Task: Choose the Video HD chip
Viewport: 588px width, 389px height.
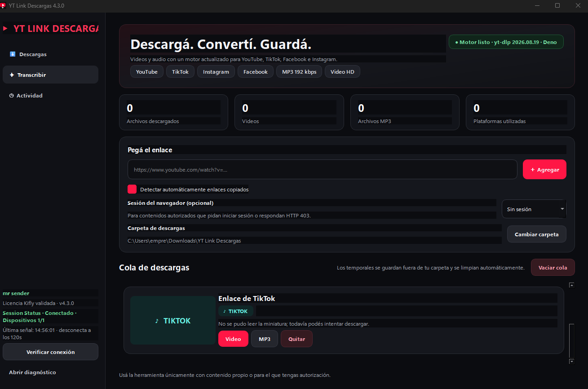Action: (342, 72)
